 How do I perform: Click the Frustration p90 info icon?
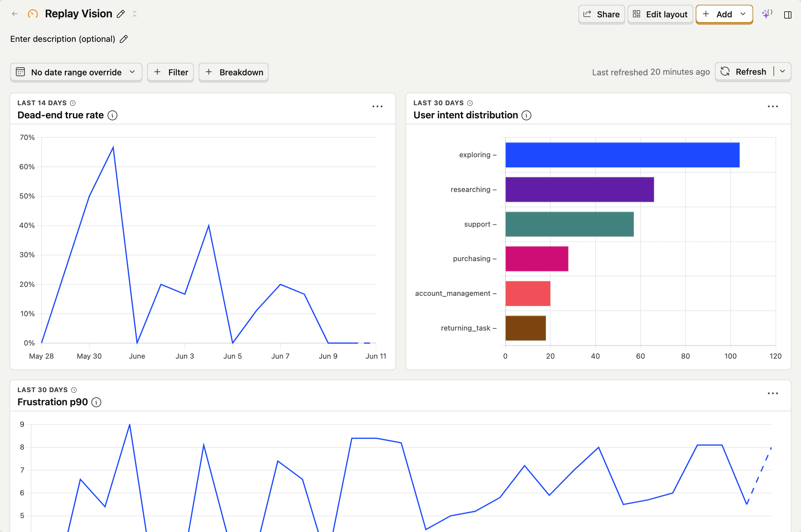coord(96,402)
